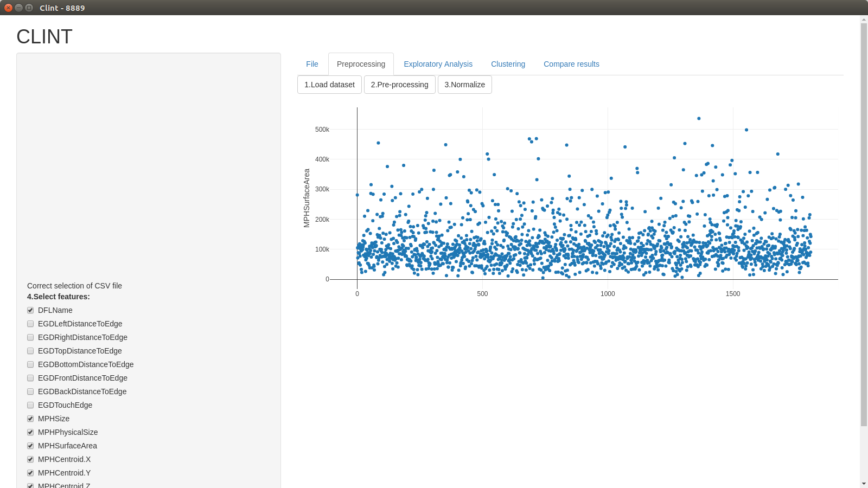Image resolution: width=868 pixels, height=488 pixels.
Task: Switch to the Exploratory Analysis tab
Action: [x=438, y=64]
